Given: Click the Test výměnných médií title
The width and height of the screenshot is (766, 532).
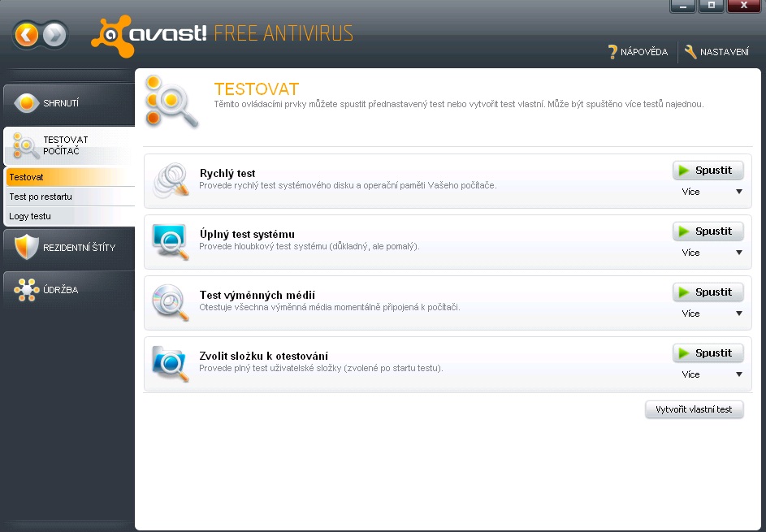Looking at the screenshot, I should [257, 295].
